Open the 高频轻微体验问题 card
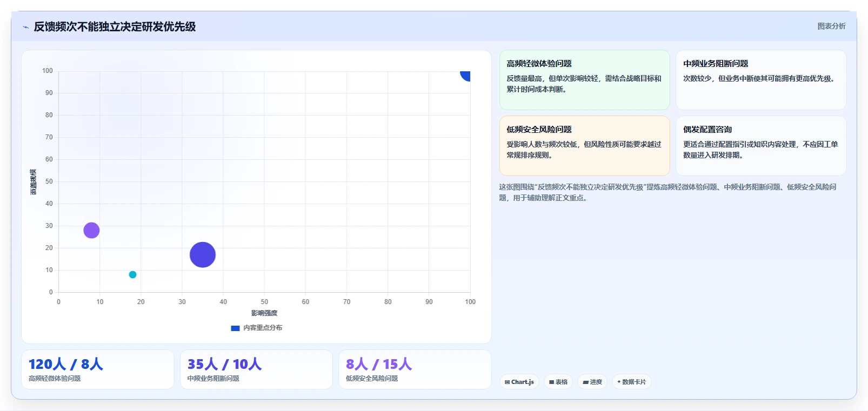Viewport: 868px width, 411px height. click(584, 80)
